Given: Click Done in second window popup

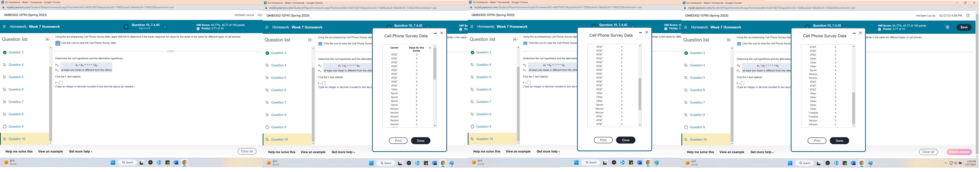Looking at the screenshot, I should coord(420,141).
